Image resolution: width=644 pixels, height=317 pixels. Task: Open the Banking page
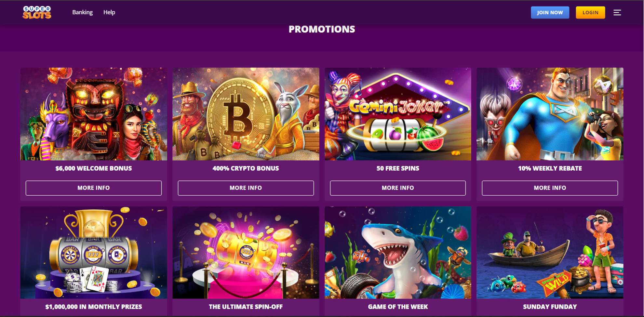(82, 12)
